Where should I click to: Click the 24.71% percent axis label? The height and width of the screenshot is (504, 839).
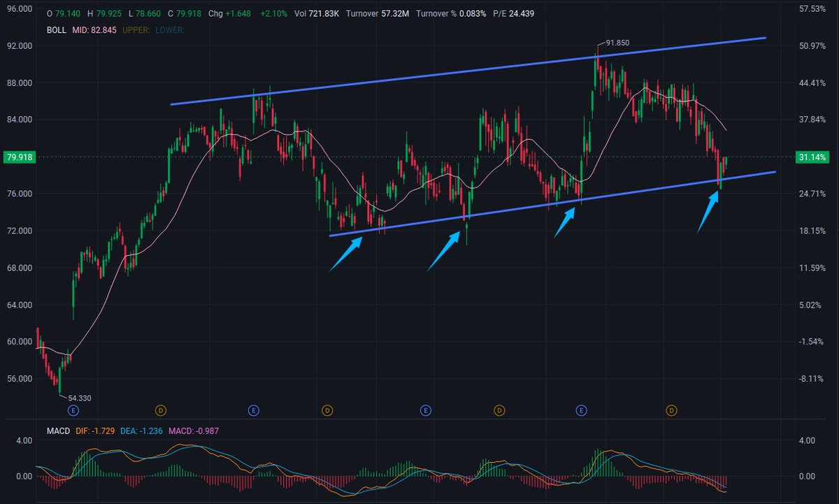pos(812,194)
